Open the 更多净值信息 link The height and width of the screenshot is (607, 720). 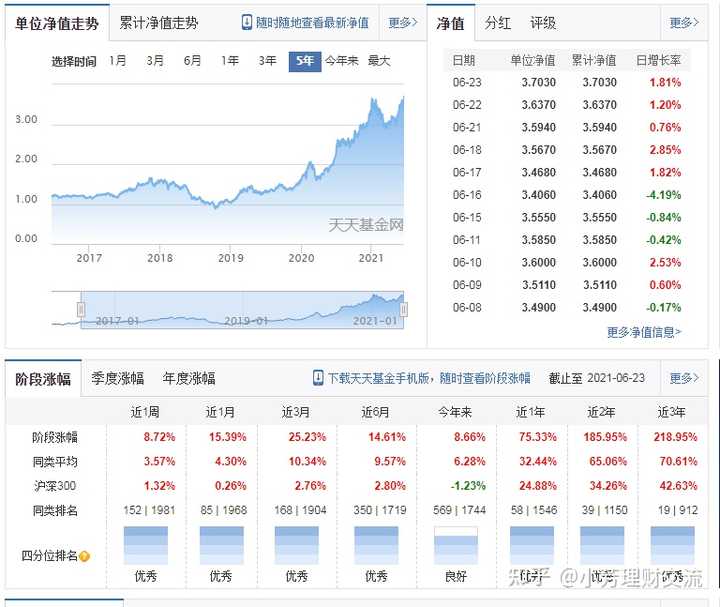[644, 332]
